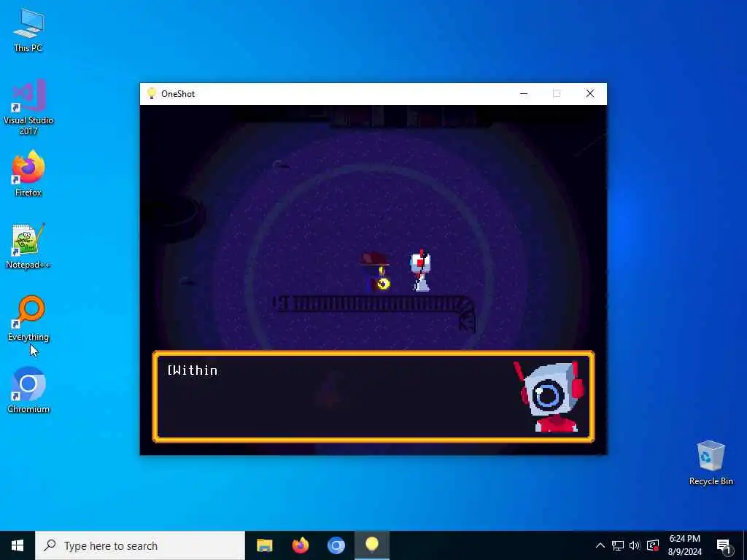The image size is (747, 560).
Task: Select the Firefox desktop shortcut
Action: (x=28, y=174)
